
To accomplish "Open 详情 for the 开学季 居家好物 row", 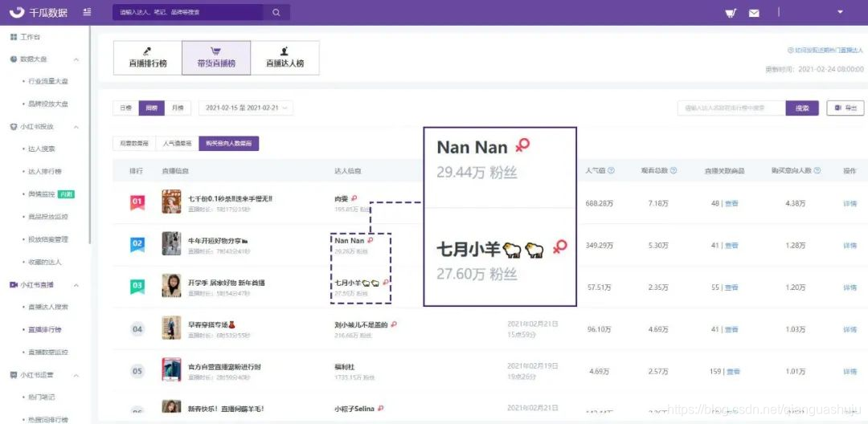I will [850, 287].
